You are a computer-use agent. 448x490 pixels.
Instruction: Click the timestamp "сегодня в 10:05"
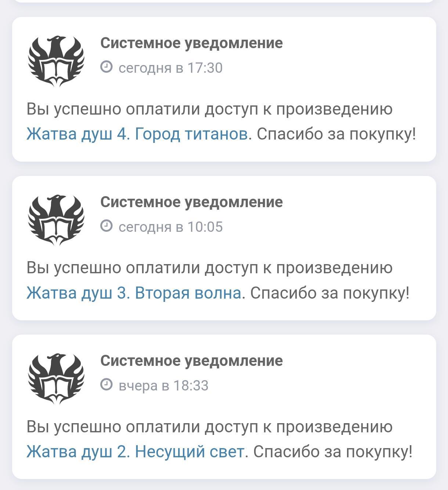click(170, 227)
